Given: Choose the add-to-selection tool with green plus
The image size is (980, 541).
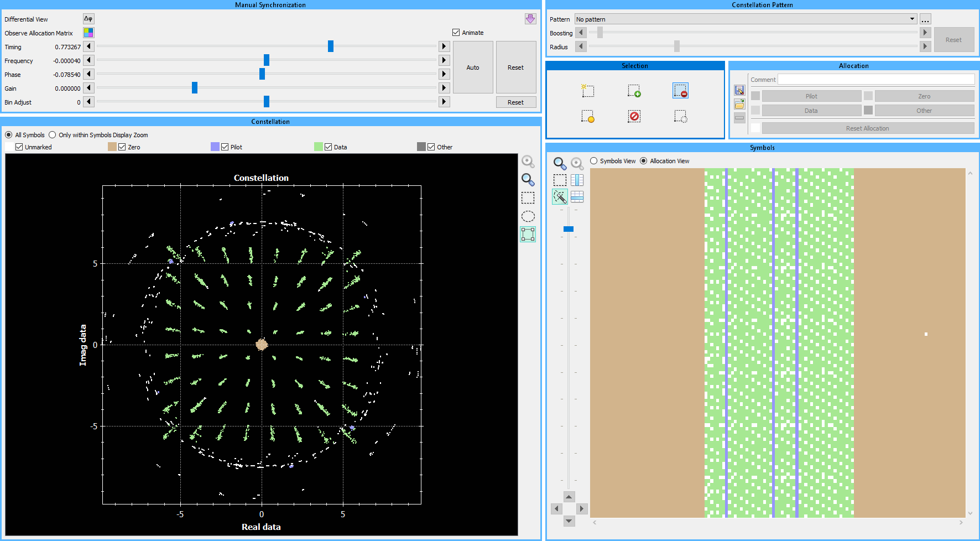Looking at the screenshot, I should tap(634, 90).
